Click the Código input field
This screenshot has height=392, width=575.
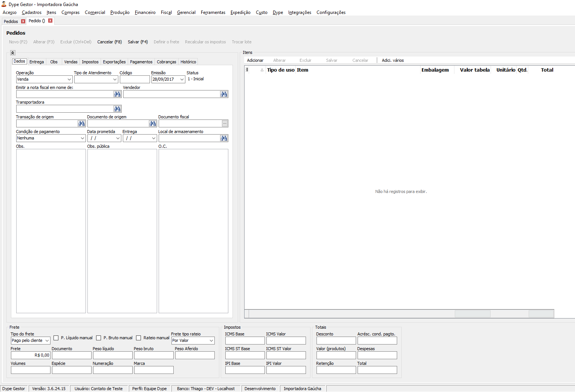(x=135, y=80)
